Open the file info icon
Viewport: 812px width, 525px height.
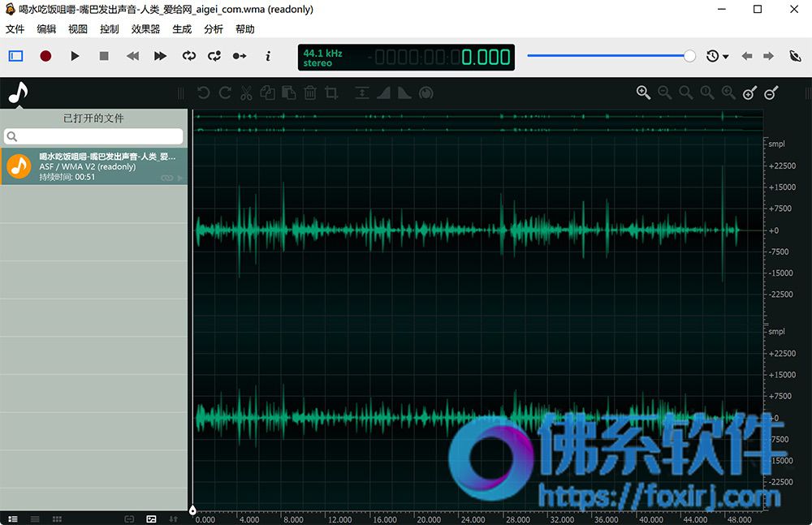tap(268, 56)
